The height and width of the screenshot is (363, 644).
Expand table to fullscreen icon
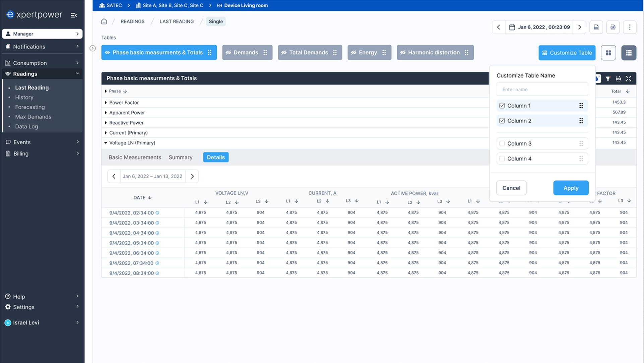628,78
